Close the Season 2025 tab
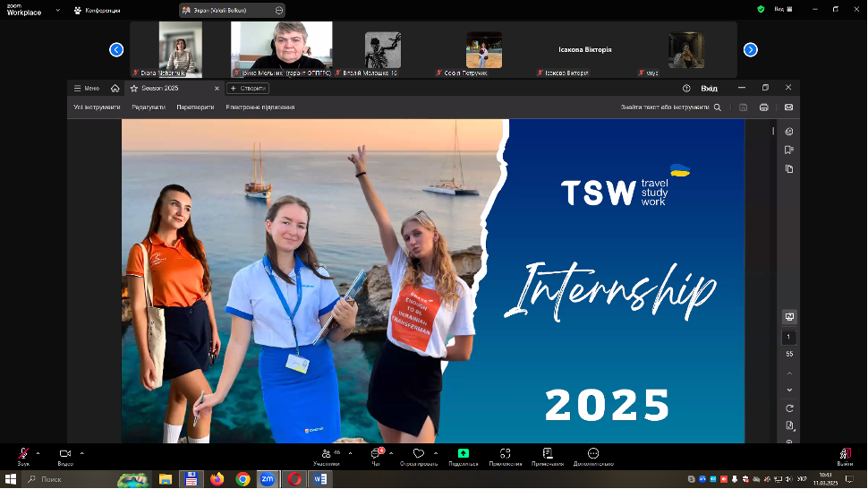868x489 pixels. point(217,89)
